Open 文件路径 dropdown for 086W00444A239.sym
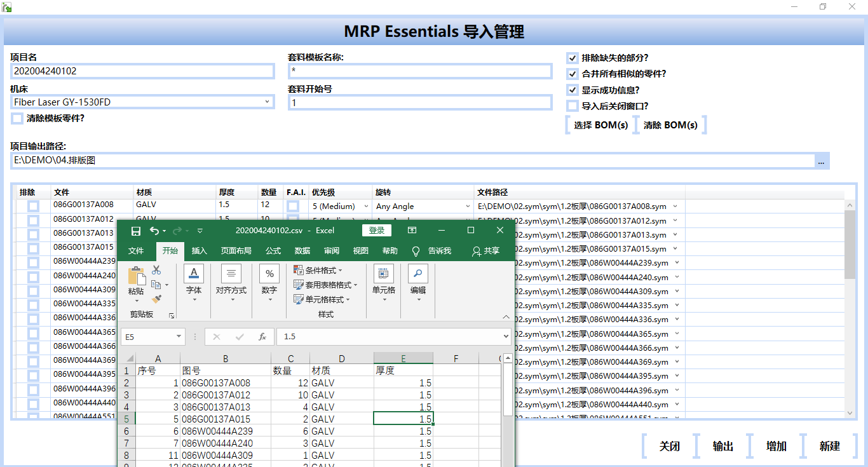Screen dimensions: 868x467 click(x=675, y=262)
